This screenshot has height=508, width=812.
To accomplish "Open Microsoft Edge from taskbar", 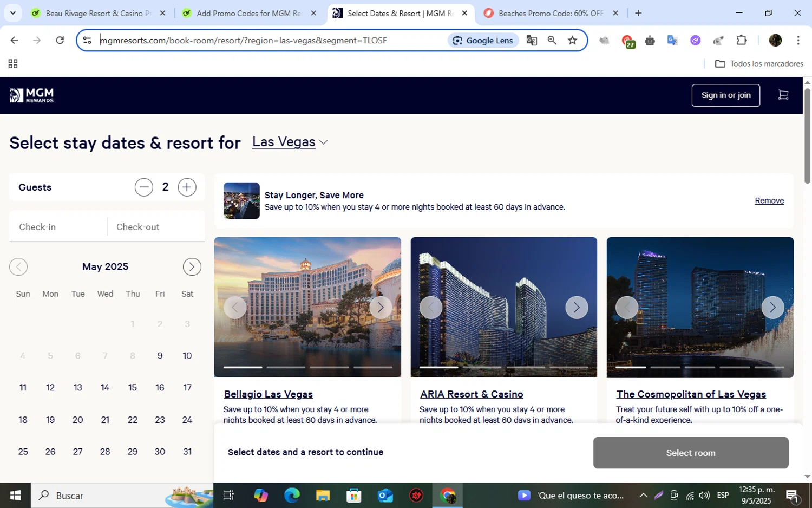I will click(x=292, y=496).
